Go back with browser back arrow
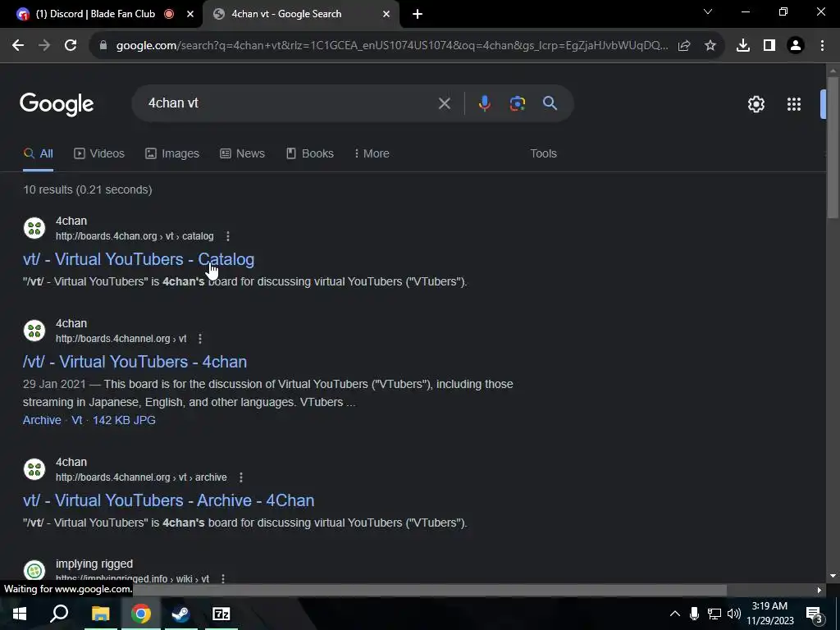Image resolution: width=840 pixels, height=630 pixels. 18,46
